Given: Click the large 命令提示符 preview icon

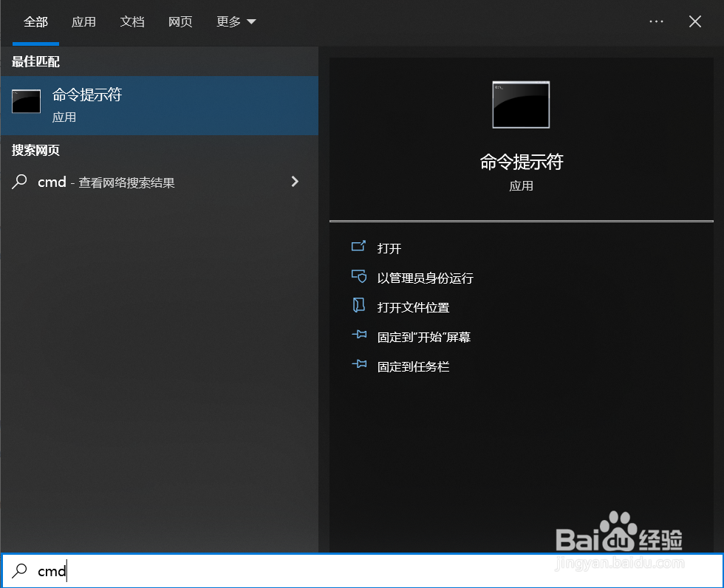Looking at the screenshot, I should pyautogui.click(x=521, y=105).
